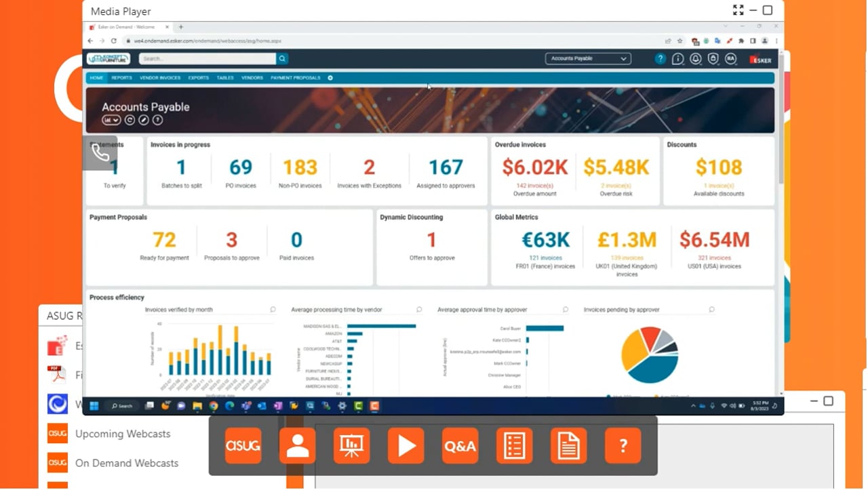Click the shield icon beside the bell
868x490 pixels.
[713, 59]
